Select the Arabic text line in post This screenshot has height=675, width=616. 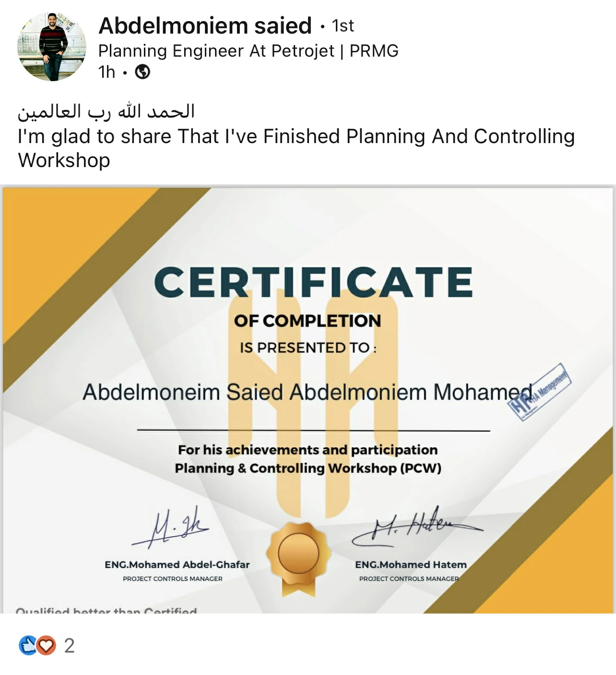(106, 111)
